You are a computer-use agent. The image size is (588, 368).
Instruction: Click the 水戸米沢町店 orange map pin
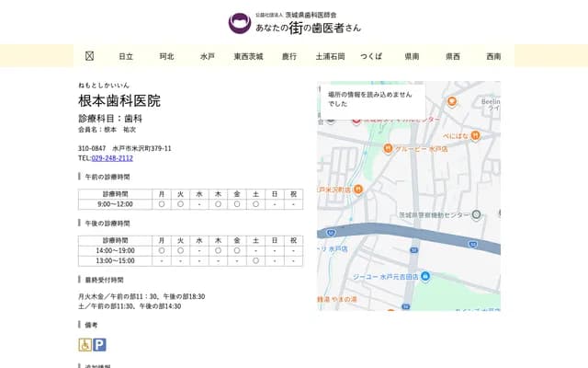coord(358,190)
